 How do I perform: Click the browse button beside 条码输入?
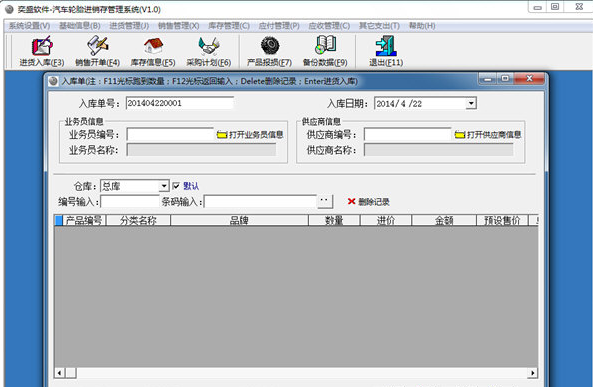pyautogui.click(x=324, y=201)
